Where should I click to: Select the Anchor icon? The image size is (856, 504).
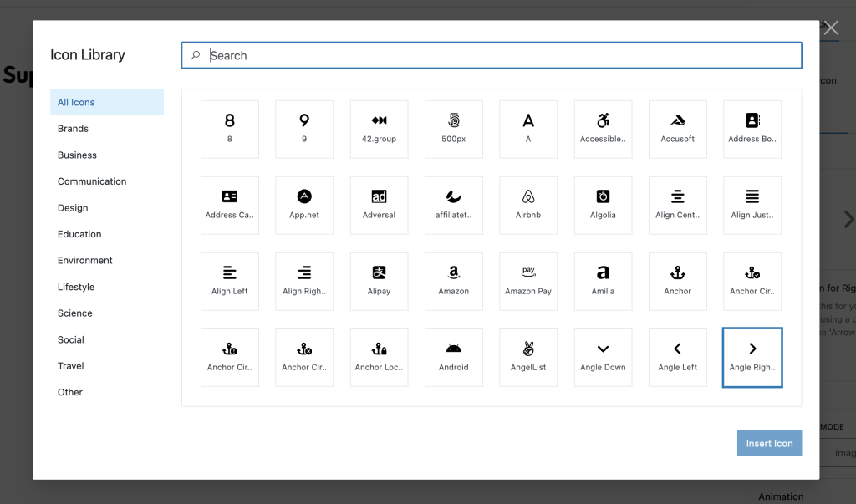[x=677, y=281]
